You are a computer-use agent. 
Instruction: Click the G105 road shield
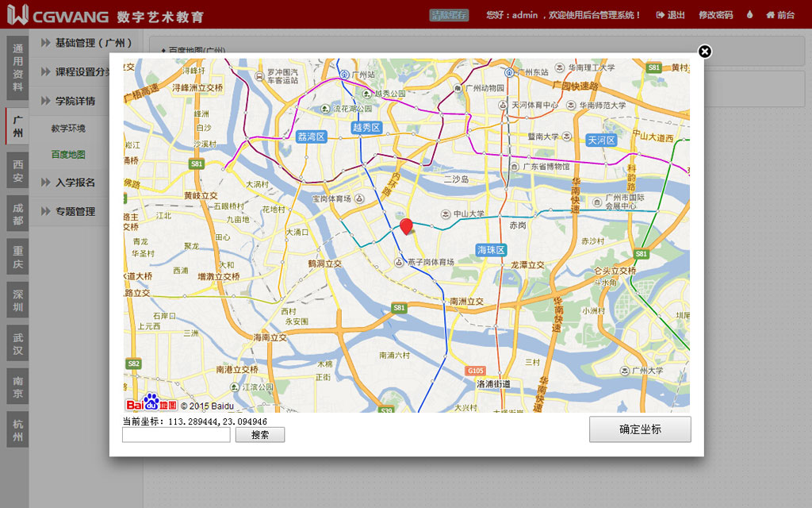pyautogui.click(x=476, y=371)
